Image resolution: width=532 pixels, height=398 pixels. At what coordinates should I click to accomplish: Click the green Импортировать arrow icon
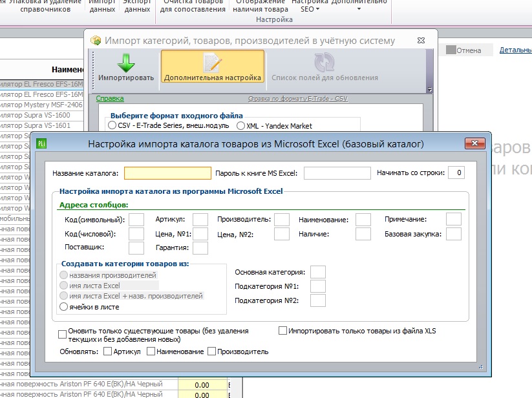click(126, 63)
